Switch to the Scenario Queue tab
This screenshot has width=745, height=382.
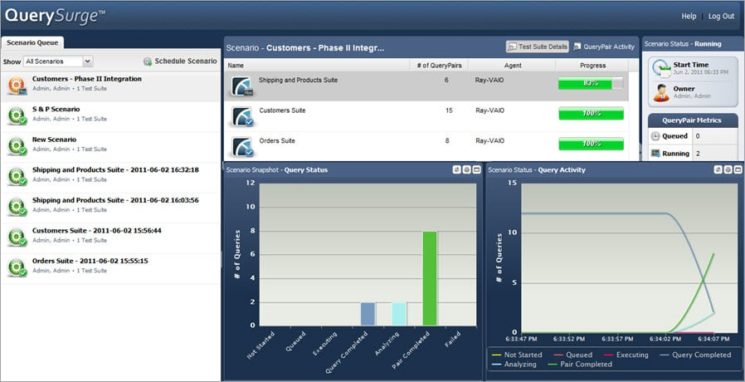(x=32, y=43)
